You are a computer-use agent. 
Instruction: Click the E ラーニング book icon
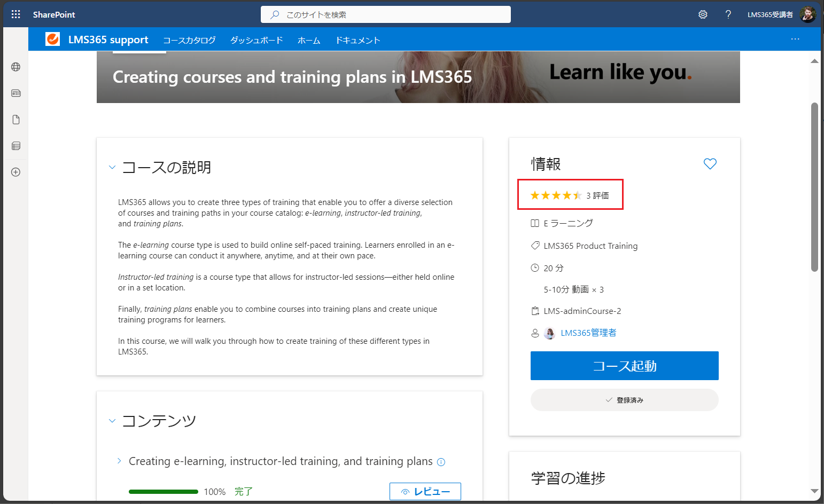pos(535,223)
